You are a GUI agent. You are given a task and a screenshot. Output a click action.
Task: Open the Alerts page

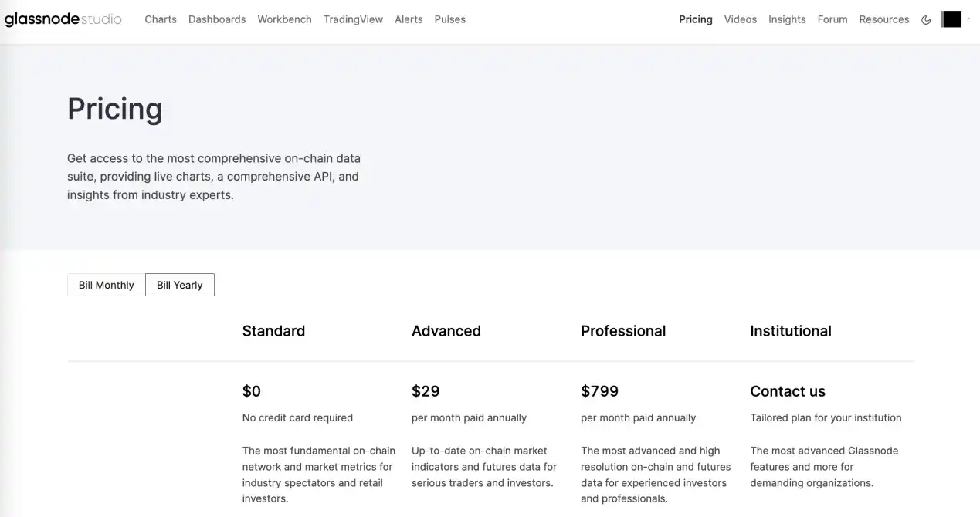point(409,19)
